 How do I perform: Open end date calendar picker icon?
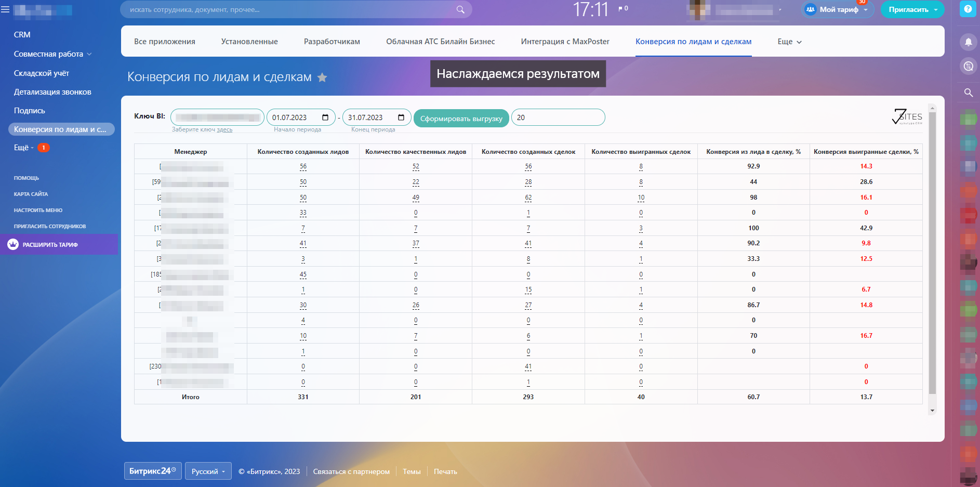coord(401,117)
